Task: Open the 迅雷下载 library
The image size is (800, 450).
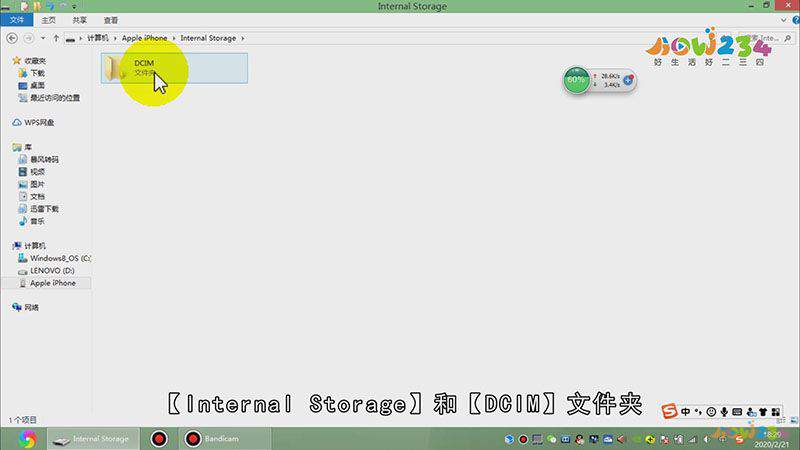Action: 44,209
